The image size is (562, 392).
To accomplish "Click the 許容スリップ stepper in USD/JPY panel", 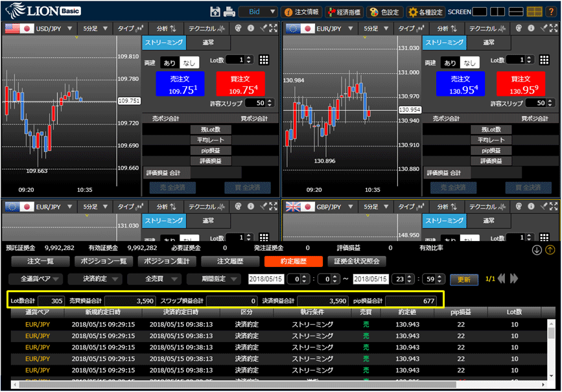I will click(x=270, y=103).
